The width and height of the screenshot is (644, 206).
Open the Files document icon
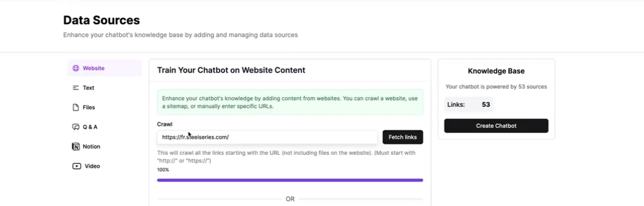[x=76, y=107]
